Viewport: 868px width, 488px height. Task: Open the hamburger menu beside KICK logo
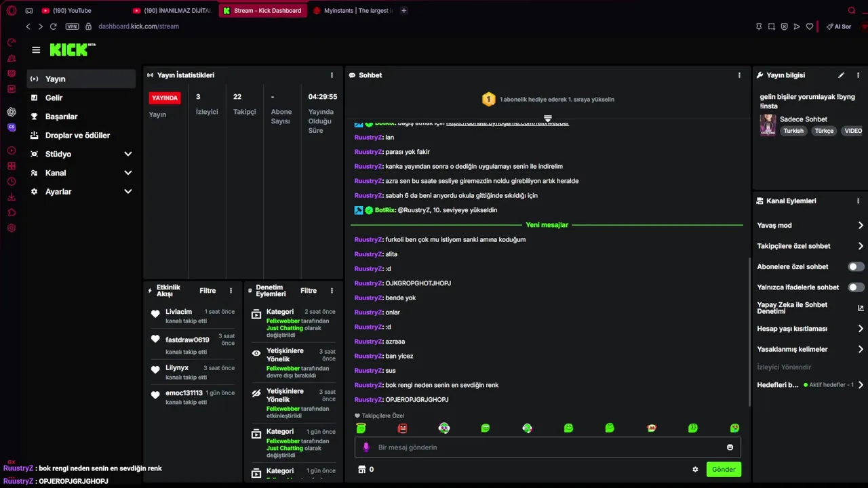click(x=36, y=49)
